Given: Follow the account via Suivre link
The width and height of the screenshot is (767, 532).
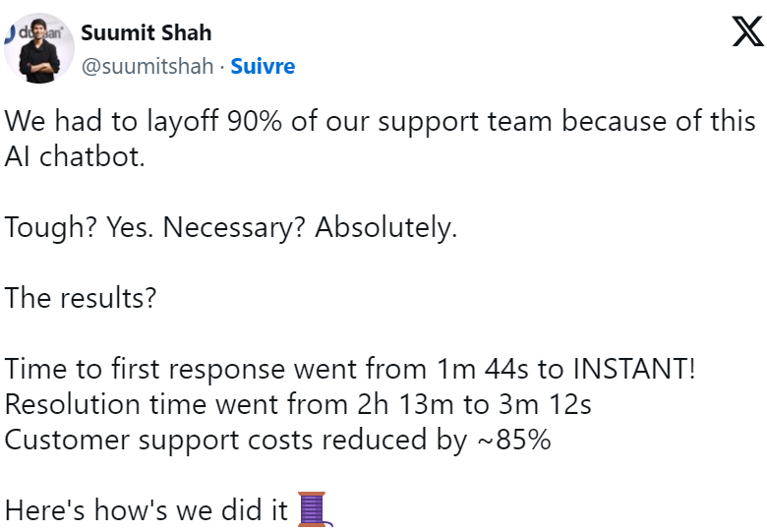Looking at the screenshot, I should 263,66.
